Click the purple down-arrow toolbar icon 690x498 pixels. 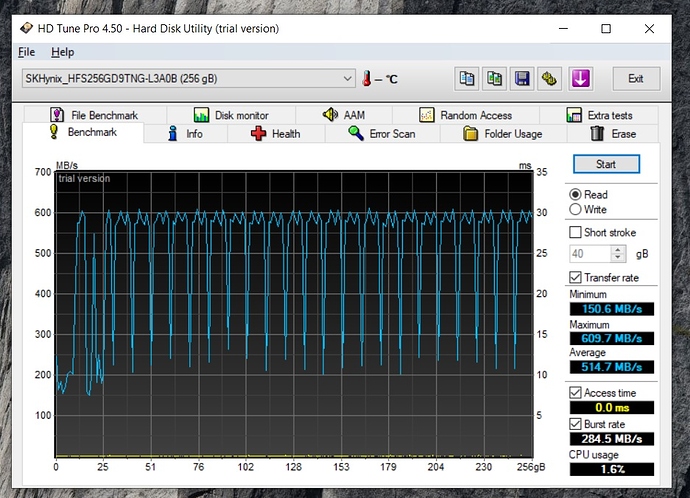point(580,79)
